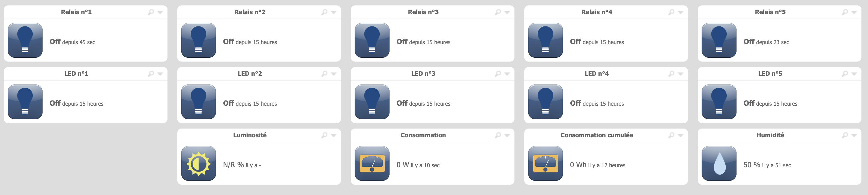Toggle the Relais n°5 light bulb

(x=719, y=40)
